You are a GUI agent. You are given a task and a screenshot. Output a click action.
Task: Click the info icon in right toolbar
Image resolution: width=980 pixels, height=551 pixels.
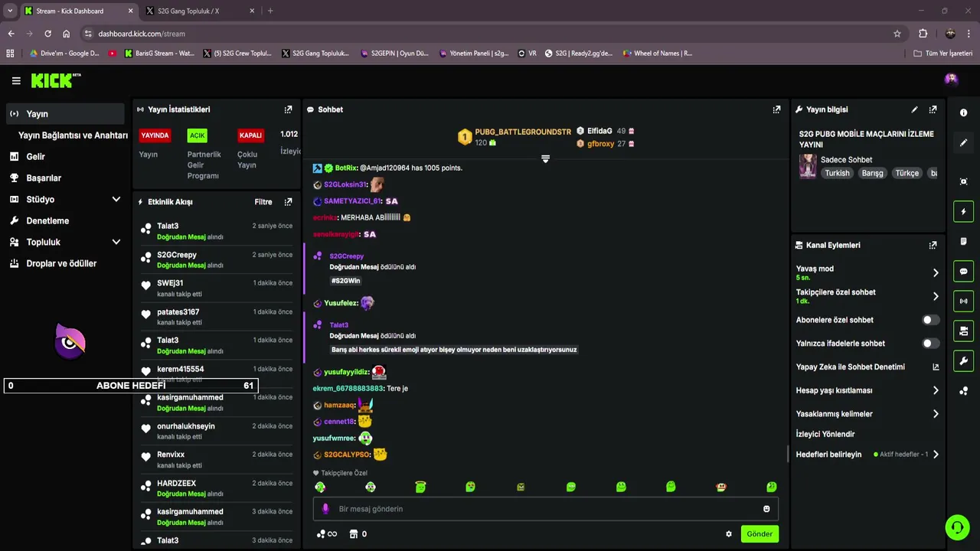pyautogui.click(x=963, y=112)
